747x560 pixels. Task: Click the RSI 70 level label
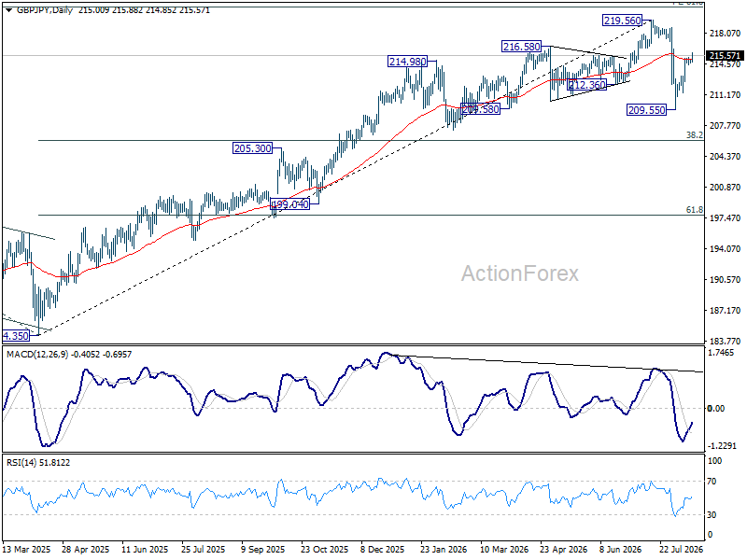712,482
